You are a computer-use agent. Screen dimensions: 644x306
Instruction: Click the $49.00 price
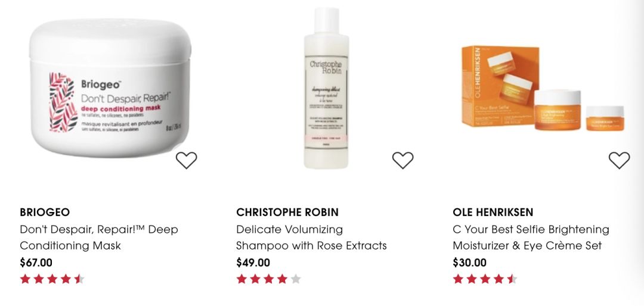(253, 263)
